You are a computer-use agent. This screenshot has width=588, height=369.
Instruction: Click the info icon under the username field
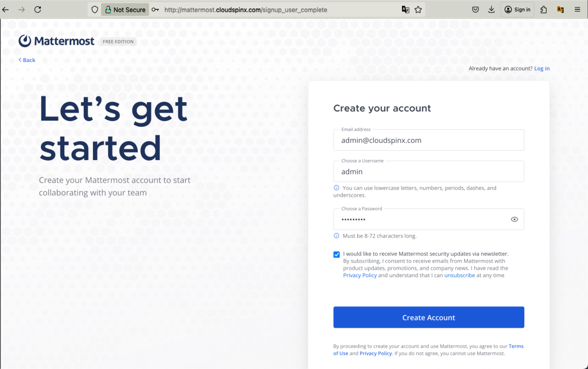click(336, 188)
